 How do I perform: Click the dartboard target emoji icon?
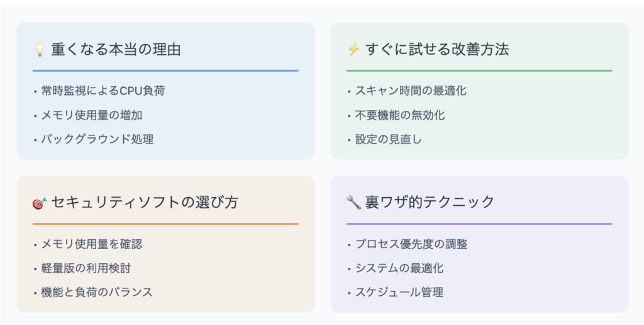coord(40,203)
